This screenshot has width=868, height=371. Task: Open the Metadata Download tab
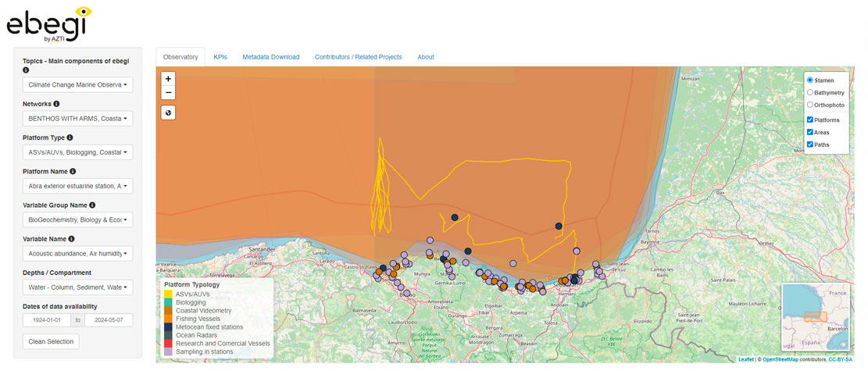(270, 57)
